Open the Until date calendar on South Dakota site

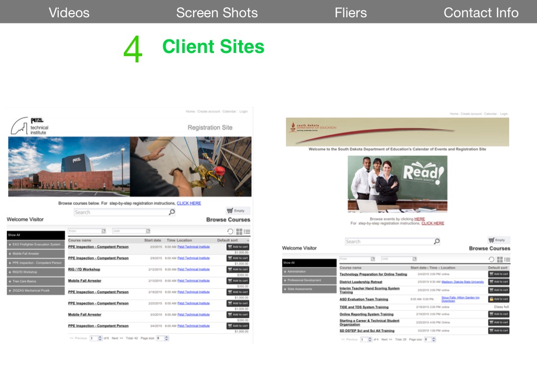click(x=415, y=259)
